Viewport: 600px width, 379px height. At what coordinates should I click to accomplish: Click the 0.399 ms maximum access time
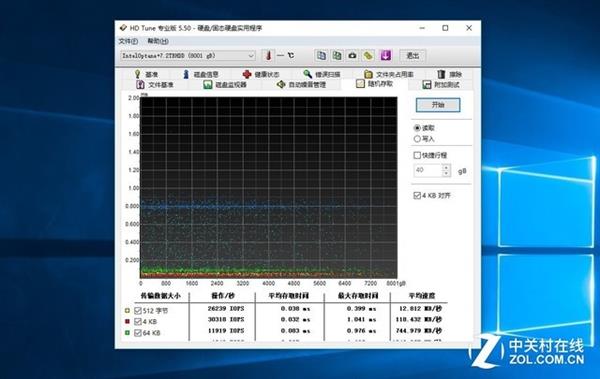[x=361, y=309]
